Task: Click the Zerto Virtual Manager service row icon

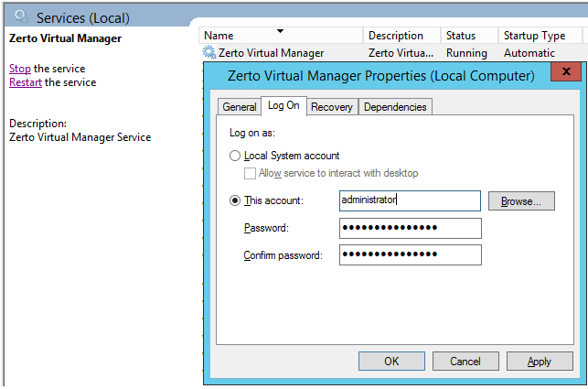Action: point(208,52)
